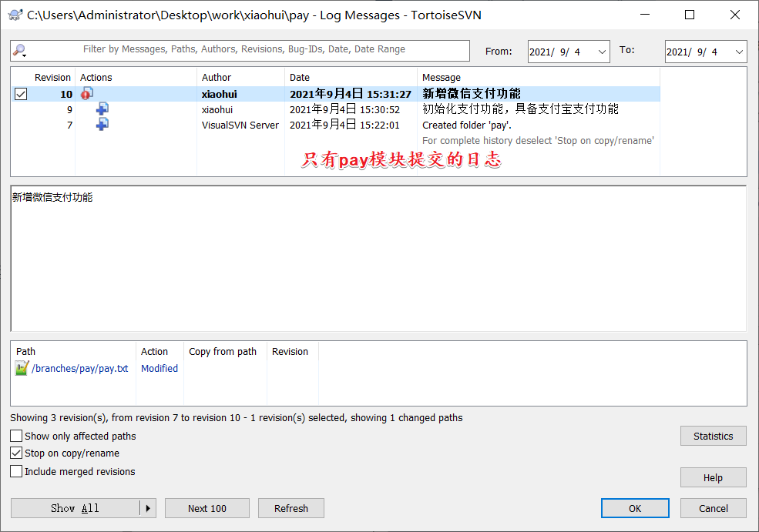Viewport: 759px width, 532px height.
Task: Select the /branches/pay/pay.txt path entry
Action: [x=80, y=369]
